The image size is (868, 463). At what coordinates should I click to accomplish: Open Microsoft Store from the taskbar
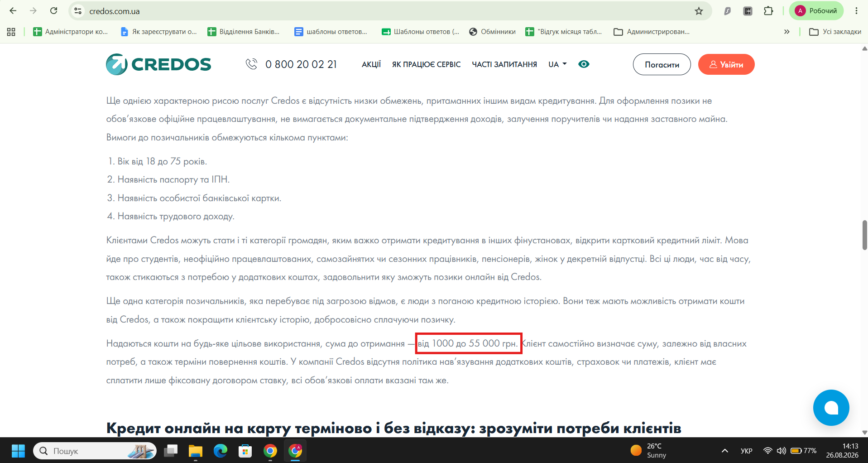click(x=245, y=451)
